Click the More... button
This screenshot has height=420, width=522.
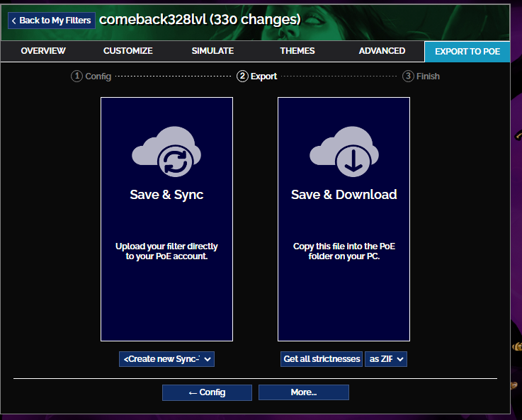304,392
